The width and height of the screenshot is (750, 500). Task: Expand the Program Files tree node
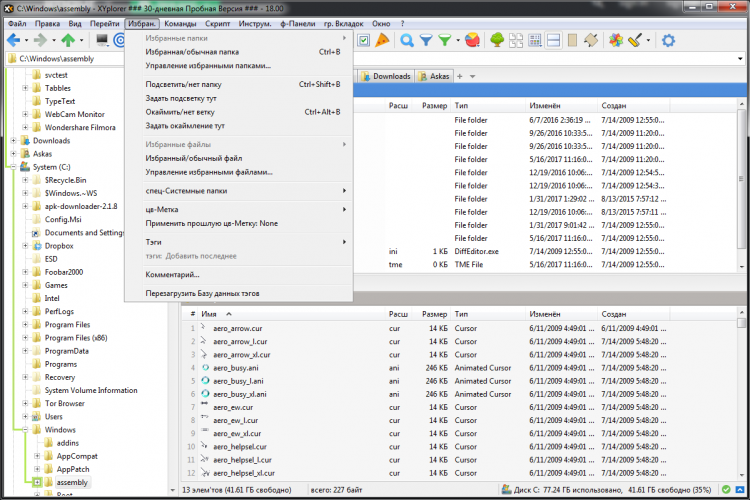(25, 324)
